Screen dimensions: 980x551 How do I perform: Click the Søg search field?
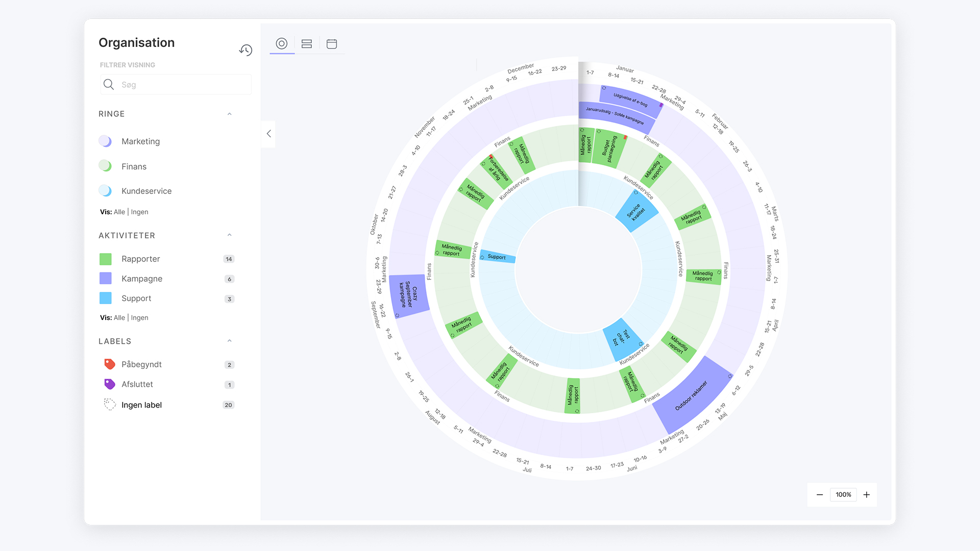(176, 85)
